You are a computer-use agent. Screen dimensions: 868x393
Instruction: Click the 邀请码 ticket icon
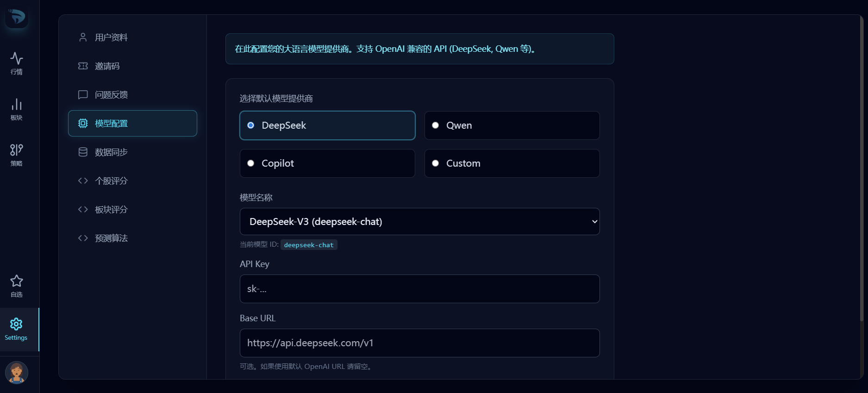[83, 66]
